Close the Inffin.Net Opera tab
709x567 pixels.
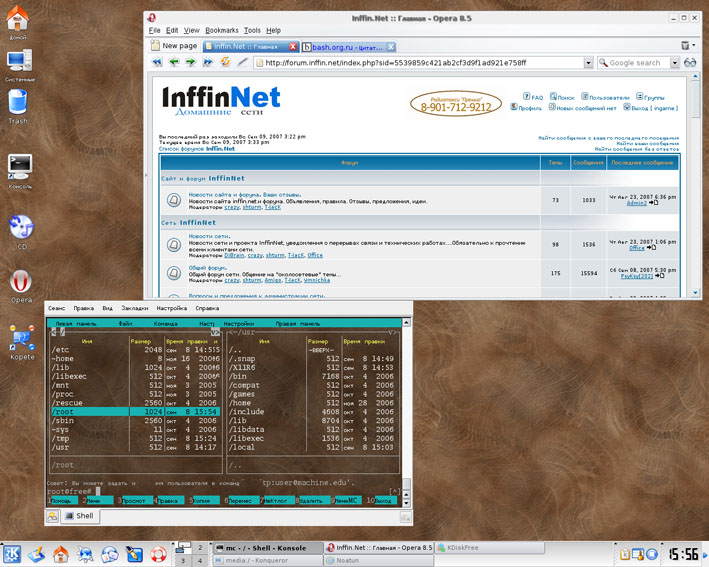(293, 47)
